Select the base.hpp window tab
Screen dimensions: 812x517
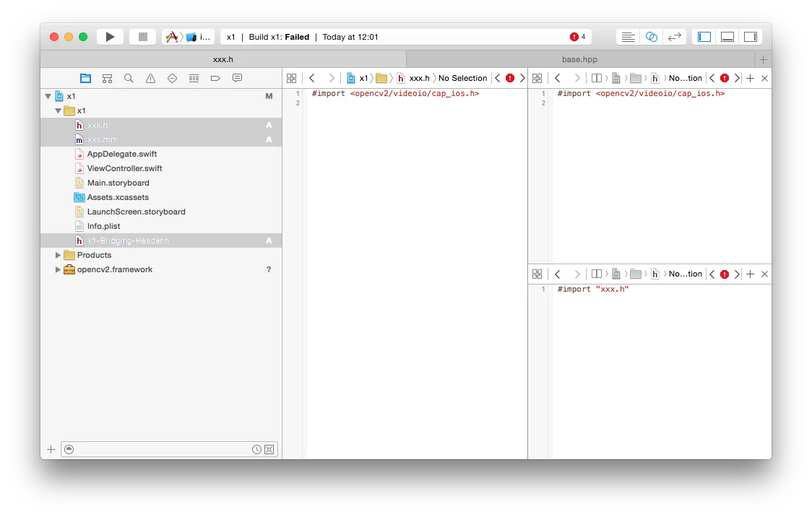pos(580,59)
